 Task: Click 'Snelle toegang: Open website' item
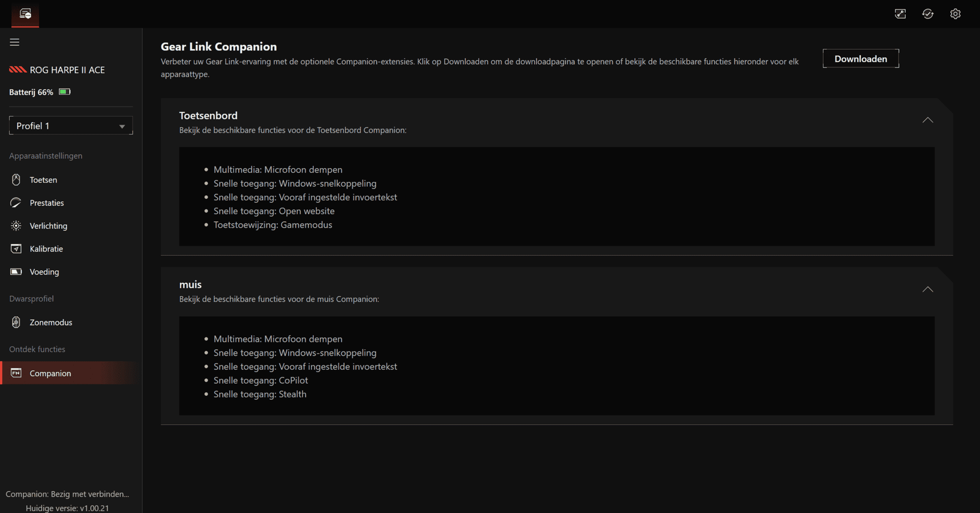(x=274, y=211)
